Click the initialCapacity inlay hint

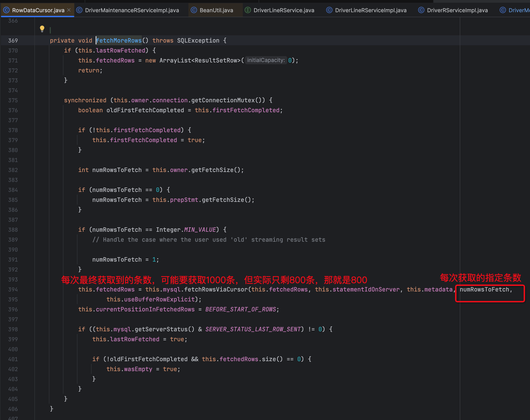click(x=266, y=60)
